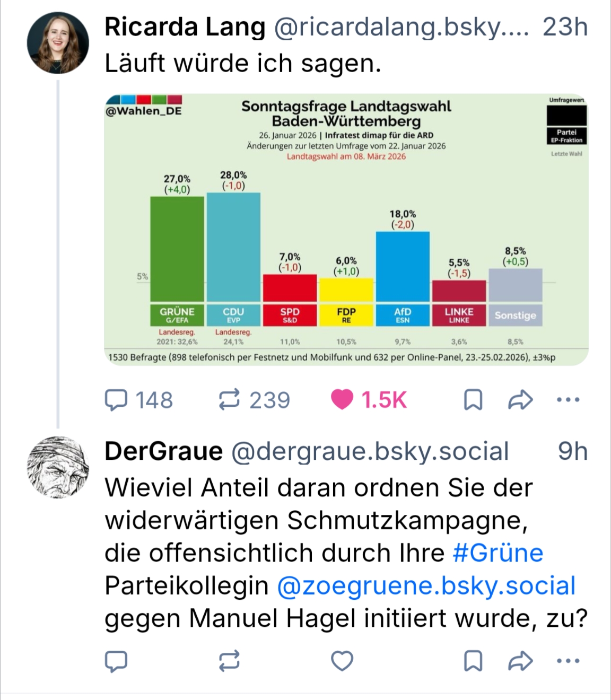611x700 pixels.
Task: Like DerGraue's comment
Action: coord(342,661)
